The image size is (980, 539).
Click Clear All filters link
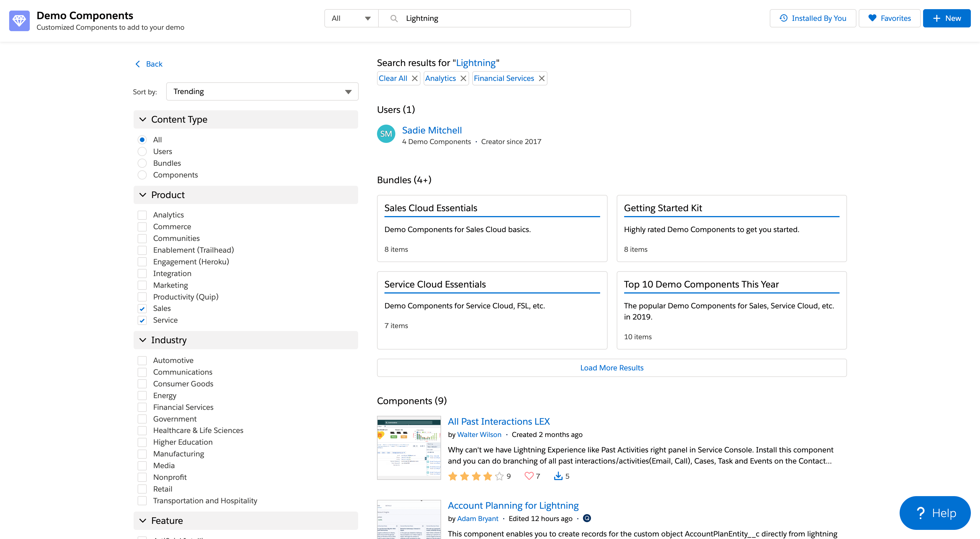(x=393, y=78)
